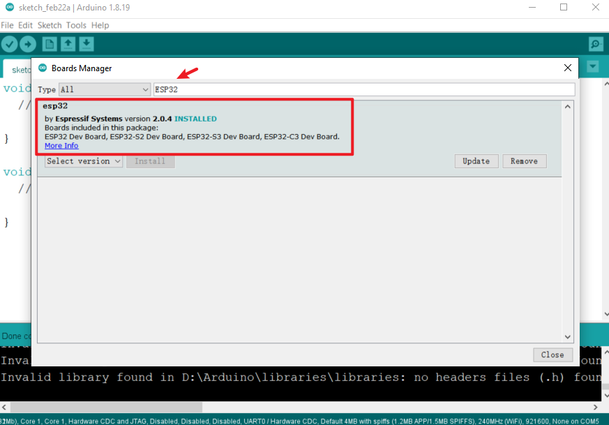Click the Close button in Boards Manager
Image resolution: width=609 pixels, height=425 pixels.
click(x=552, y=355)
